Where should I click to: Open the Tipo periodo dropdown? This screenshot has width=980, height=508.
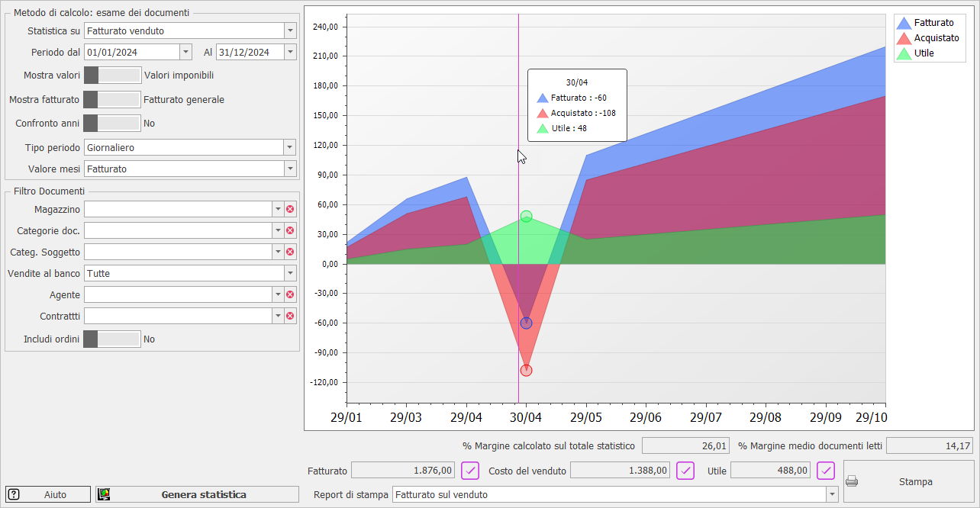click(290, 147)
